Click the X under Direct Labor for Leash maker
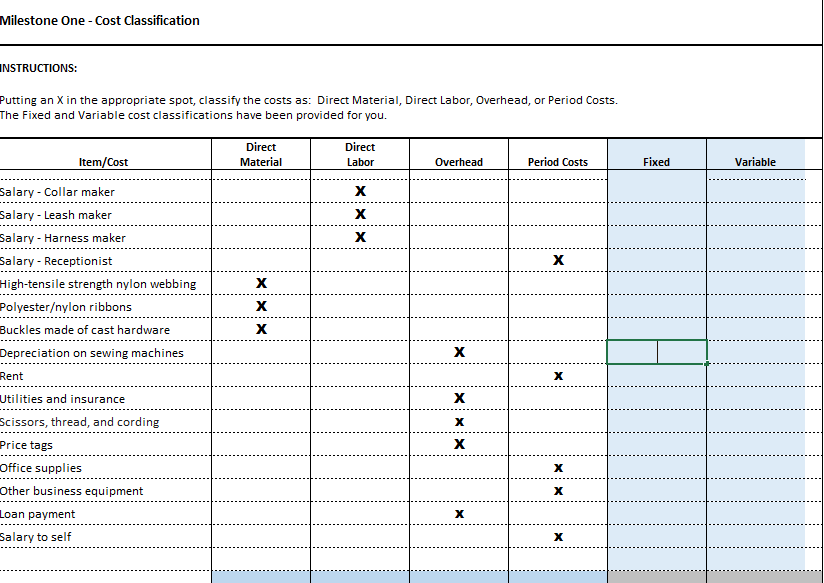824x583 pixels. 360,214
